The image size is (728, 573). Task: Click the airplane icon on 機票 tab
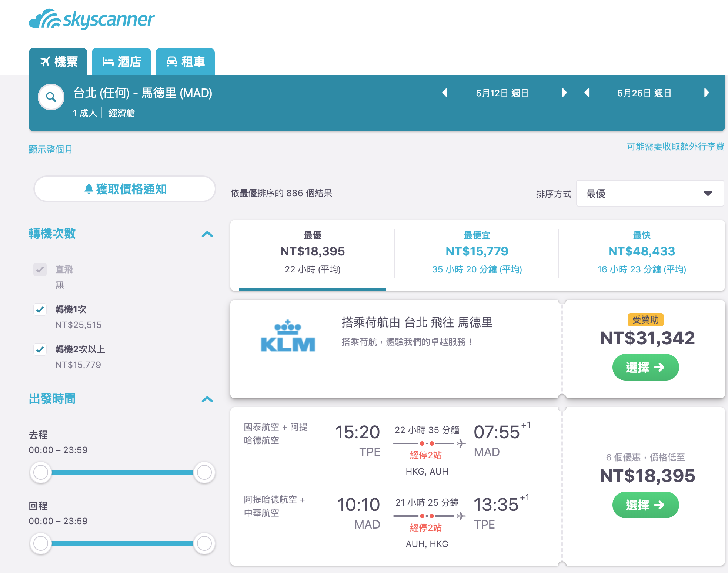[x=45, y=61]
